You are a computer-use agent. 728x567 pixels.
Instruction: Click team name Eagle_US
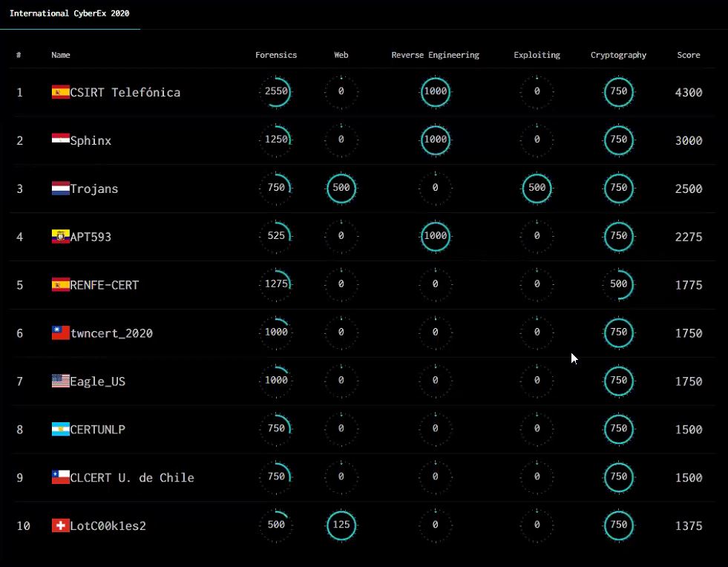coord(97,381)
